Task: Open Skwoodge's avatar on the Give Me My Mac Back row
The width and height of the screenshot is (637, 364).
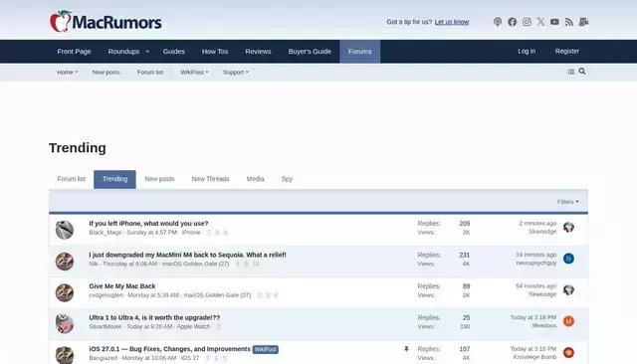Action: [x=568, y=289]
